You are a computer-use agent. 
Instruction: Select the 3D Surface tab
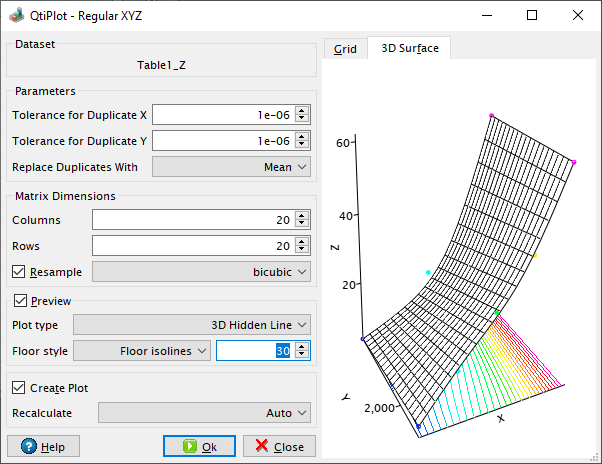click(409, 48)
